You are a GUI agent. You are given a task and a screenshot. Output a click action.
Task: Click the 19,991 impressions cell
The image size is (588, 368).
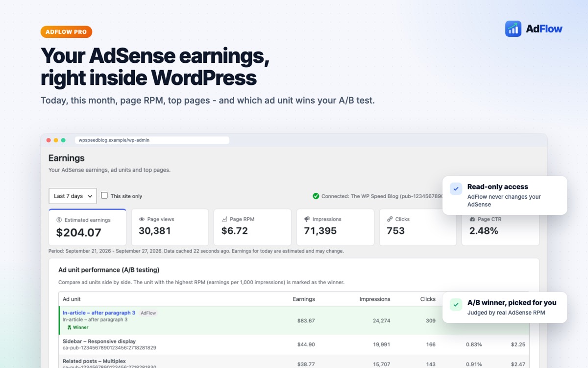(382, 344)
